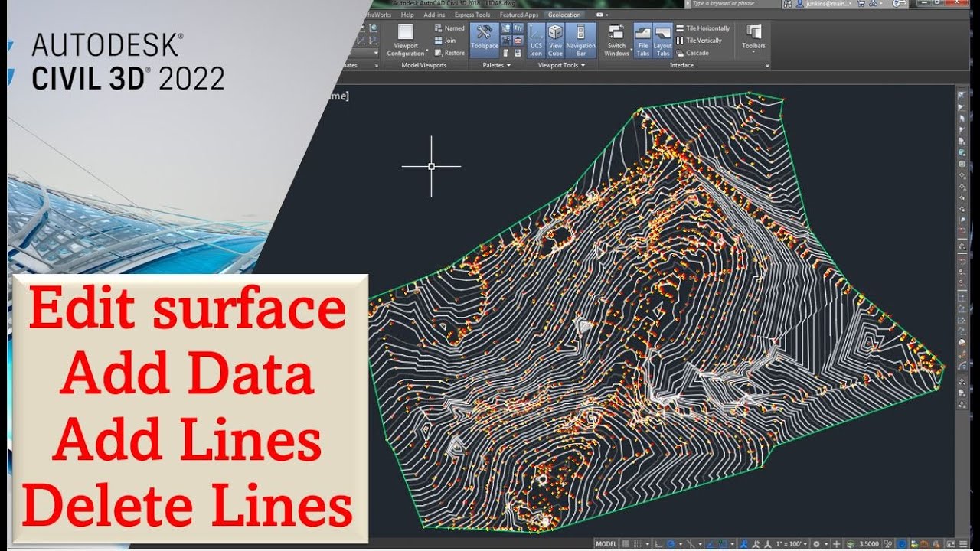
Task: Click ribbon minimize button beside Geolocation tab
Action: [x=602, y=15]
